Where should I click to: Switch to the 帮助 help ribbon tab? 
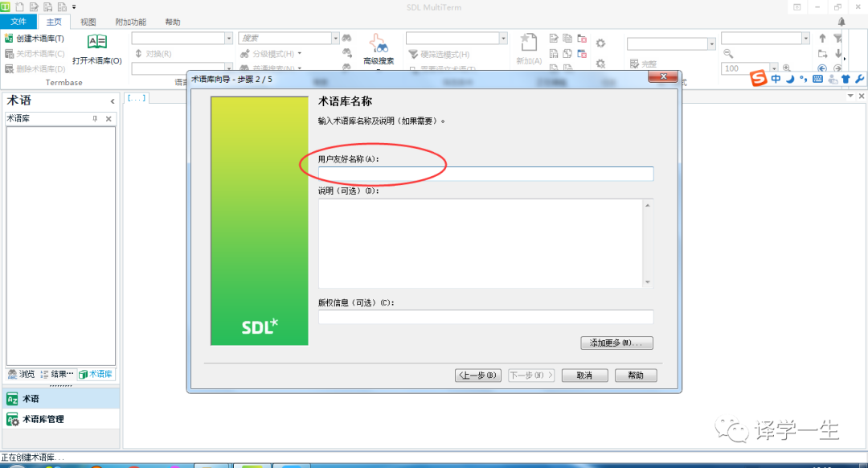click(x=173, y=23)
